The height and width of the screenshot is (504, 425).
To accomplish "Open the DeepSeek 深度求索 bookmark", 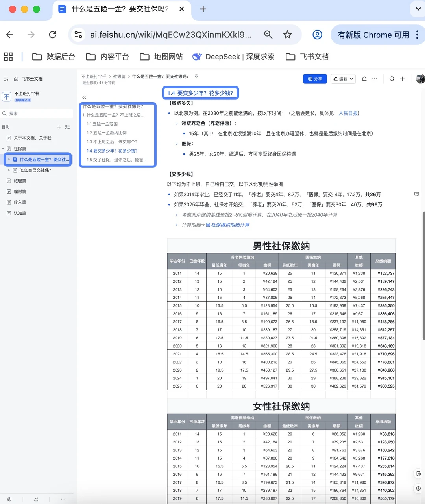I will [233, 57].
